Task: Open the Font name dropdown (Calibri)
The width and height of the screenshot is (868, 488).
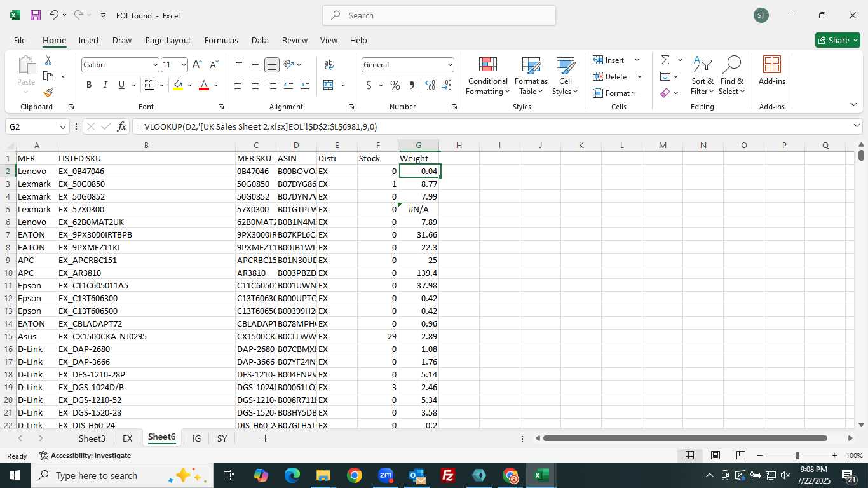Action: (x=154, y=65)
